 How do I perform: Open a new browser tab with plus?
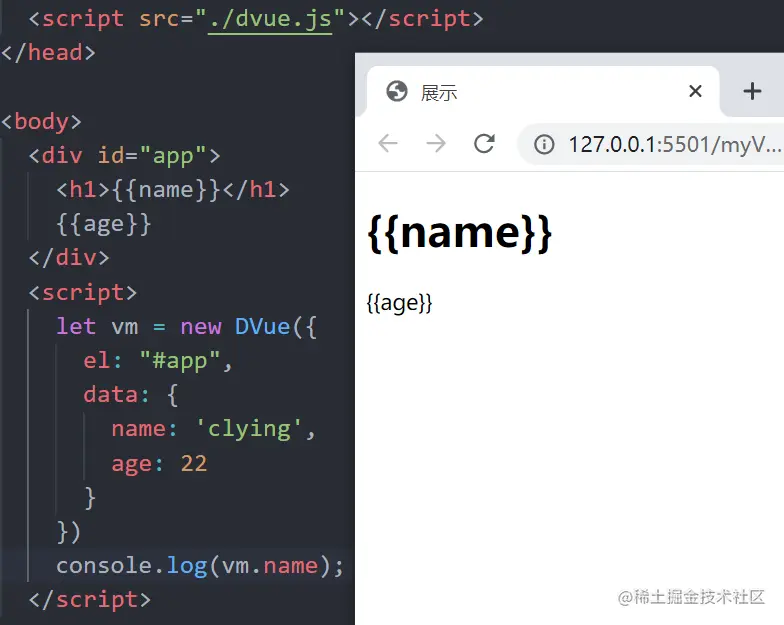pos(752,91)
